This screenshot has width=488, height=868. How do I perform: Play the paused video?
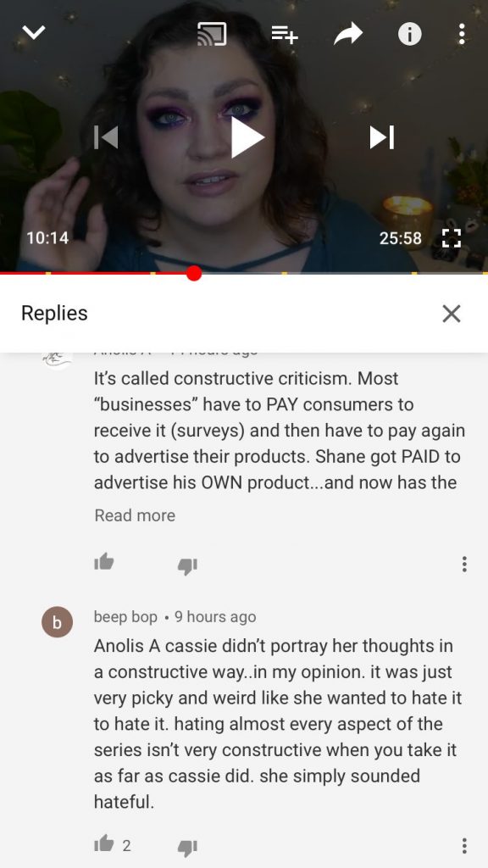[x=247, y=137]
